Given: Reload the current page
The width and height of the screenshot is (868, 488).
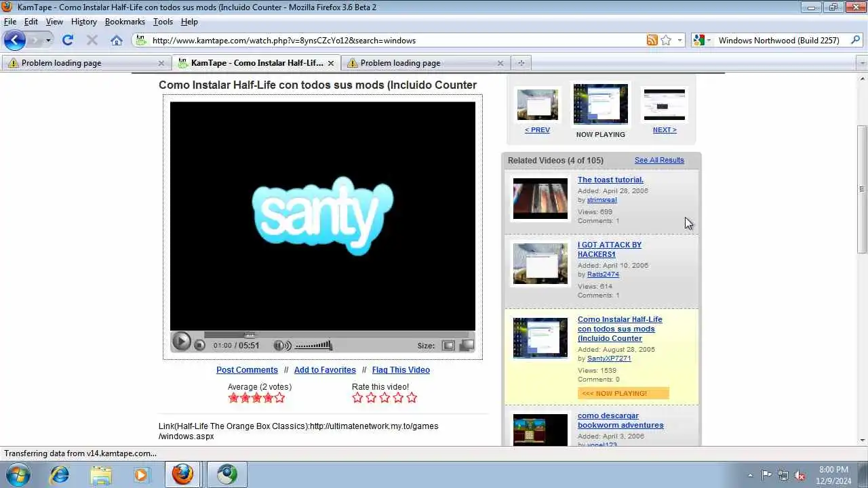Looking at the screenshot, I should point(67,40).
